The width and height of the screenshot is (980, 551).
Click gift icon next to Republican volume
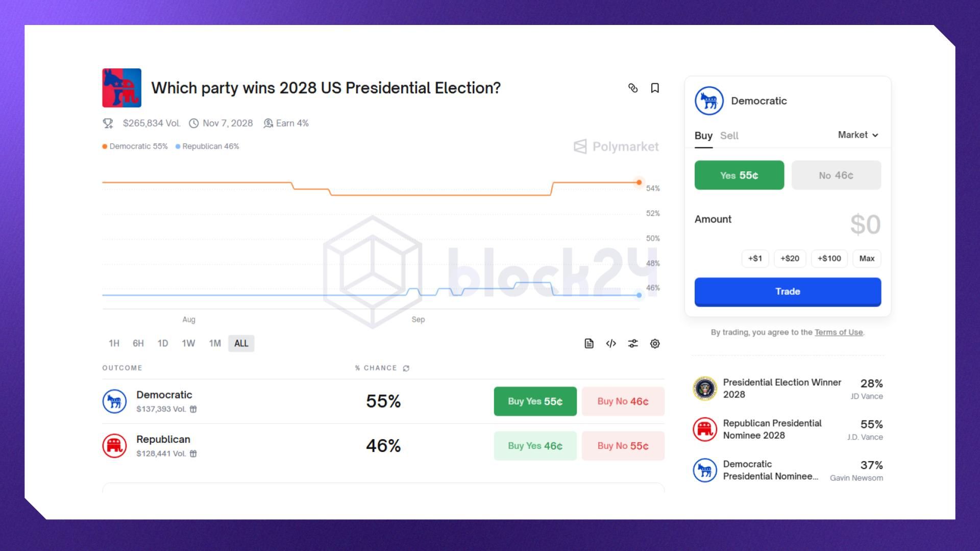(193, 454)
